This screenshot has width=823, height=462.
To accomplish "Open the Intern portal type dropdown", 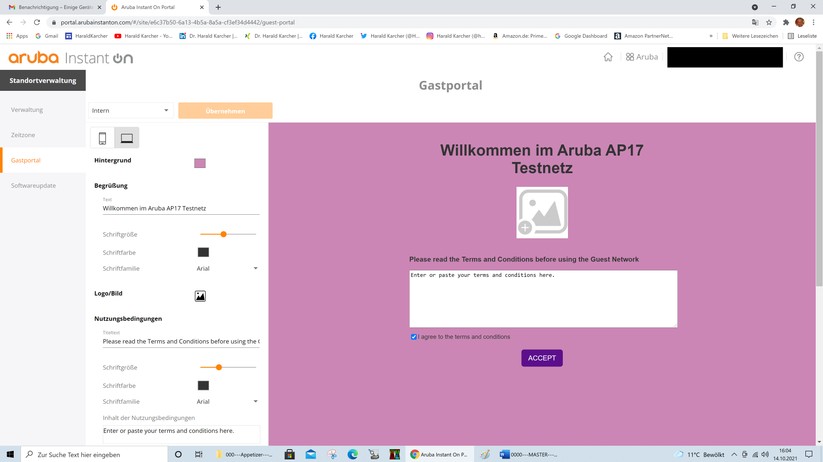I will coord(129,110).
